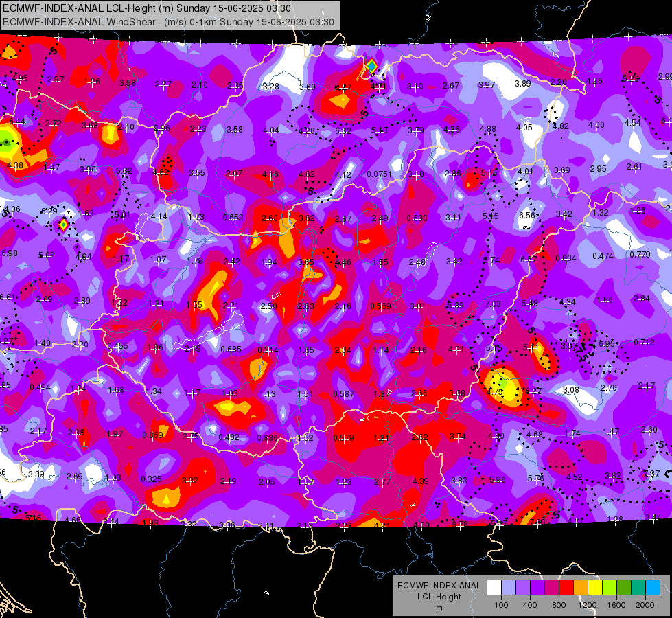Screen dimensions: 672x618
Task: Click the wind shear value 0.652
Action: (233, 218)
